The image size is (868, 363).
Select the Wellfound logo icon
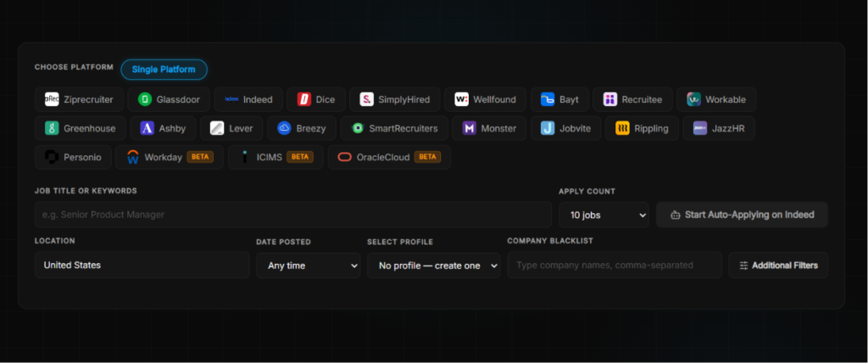point(462,100)
